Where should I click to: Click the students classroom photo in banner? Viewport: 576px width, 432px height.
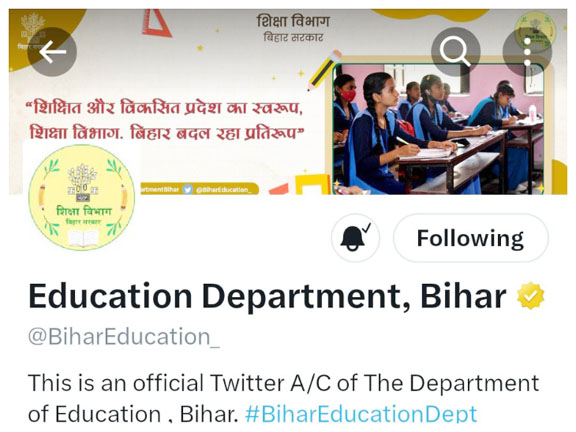[x=438, y=129]
